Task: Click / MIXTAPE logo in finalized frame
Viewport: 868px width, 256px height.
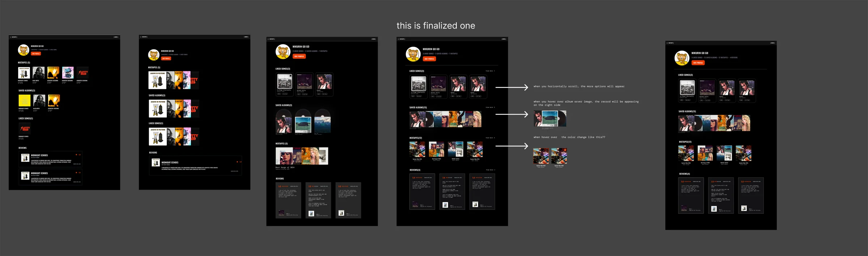Action: pyautogui.click(x=401, y=39)
